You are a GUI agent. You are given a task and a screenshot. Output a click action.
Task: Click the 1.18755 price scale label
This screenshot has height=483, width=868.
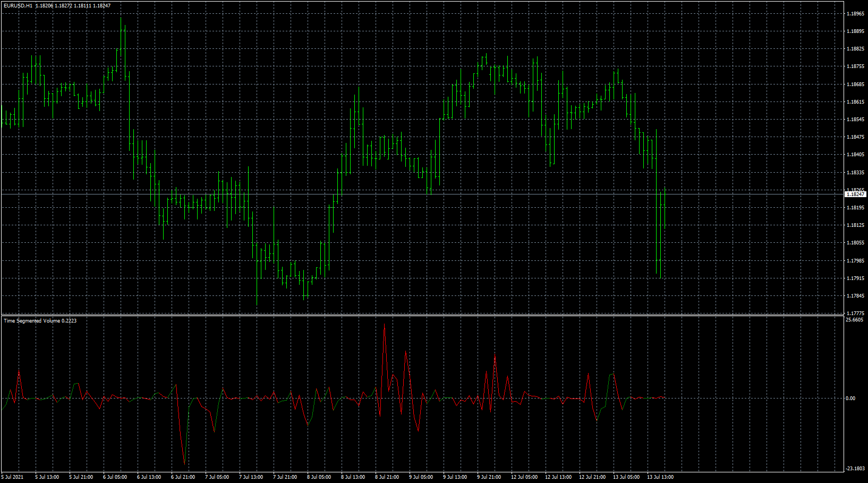(855, 66)
